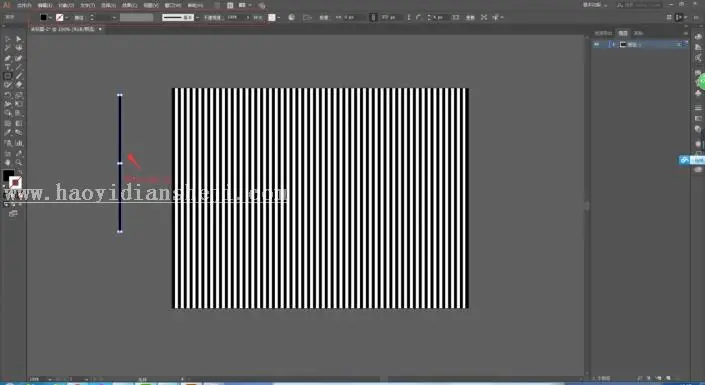Click stroke swatch in tools panel
705x385 pixels.
pos(15,182)
